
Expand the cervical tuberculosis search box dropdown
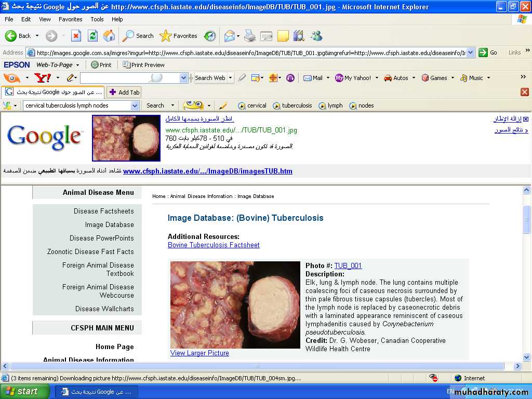point(135,105)
